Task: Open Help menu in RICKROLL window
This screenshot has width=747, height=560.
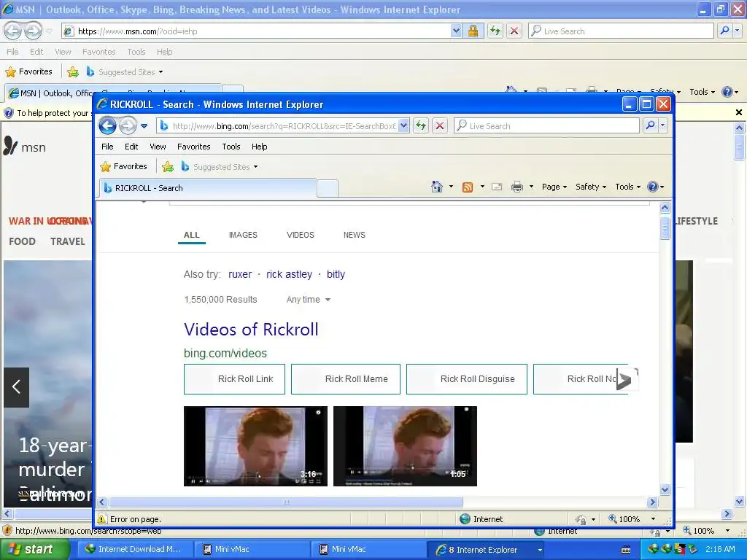Action: tap(259, 147)
